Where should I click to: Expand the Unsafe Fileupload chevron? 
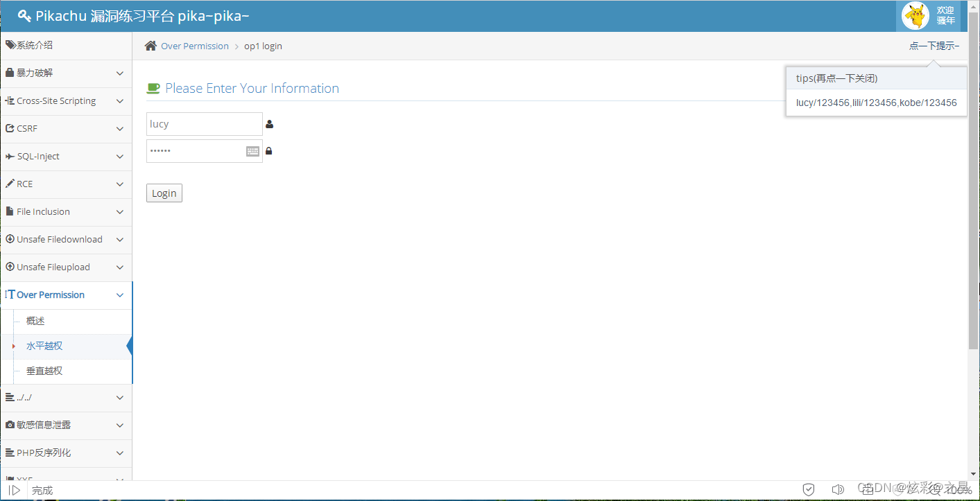click(120, 267)
